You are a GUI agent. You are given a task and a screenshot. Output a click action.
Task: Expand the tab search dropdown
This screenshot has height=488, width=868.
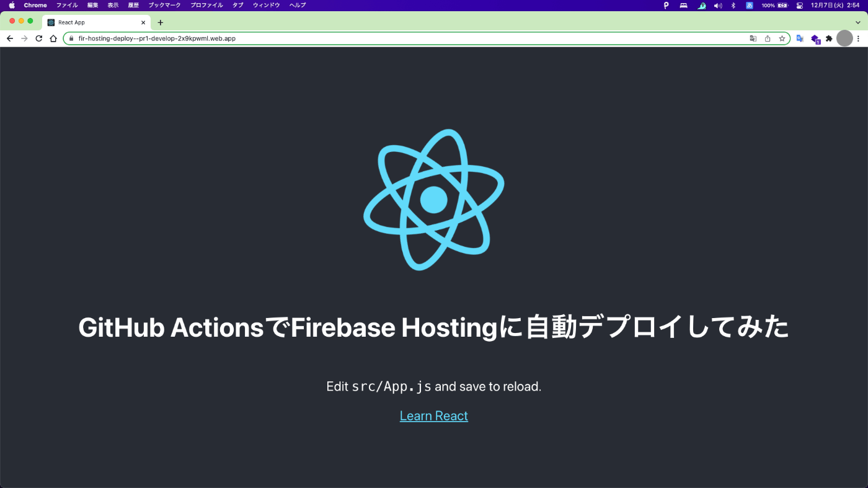857,22
